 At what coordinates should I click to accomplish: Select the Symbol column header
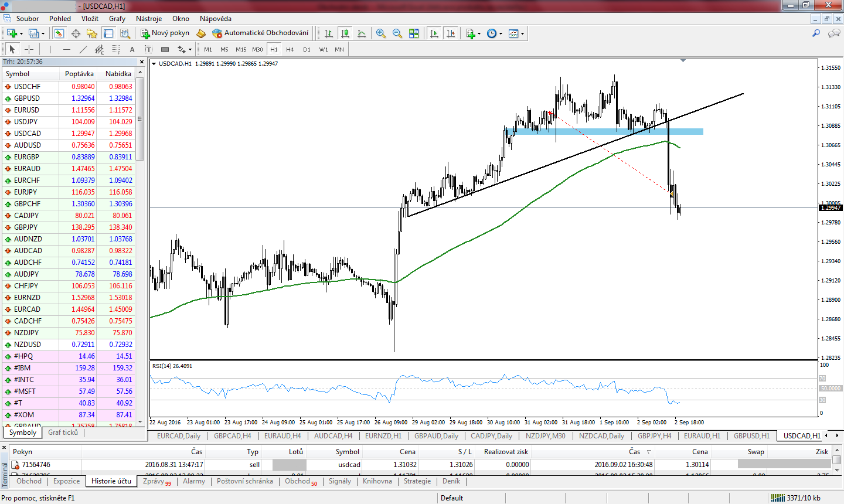[x=30, y=74]
